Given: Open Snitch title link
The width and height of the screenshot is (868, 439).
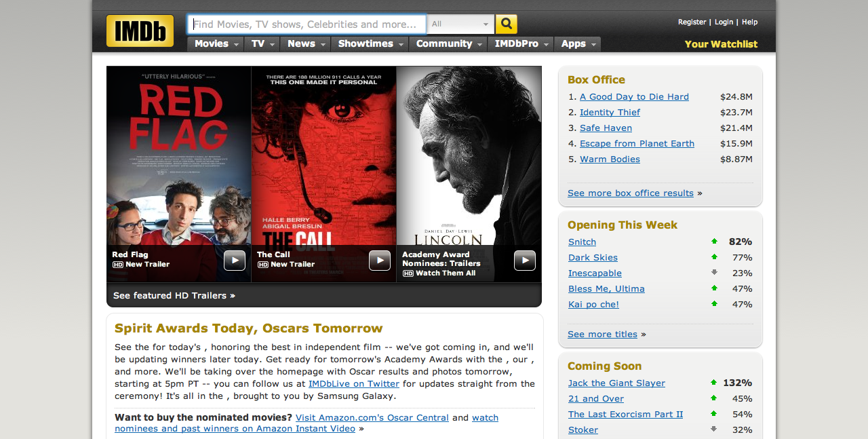Looking at the screenshot, I should [x=583, y=242].
